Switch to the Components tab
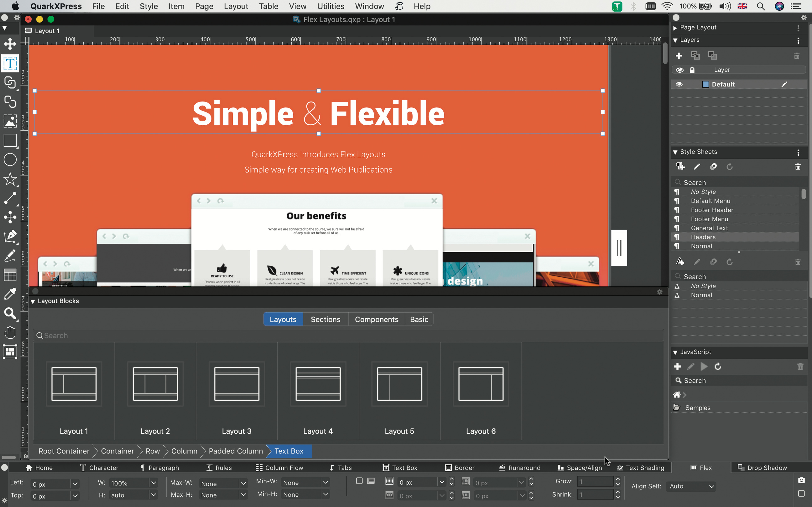This screenshot has width=812, height=507. [377, 319]
